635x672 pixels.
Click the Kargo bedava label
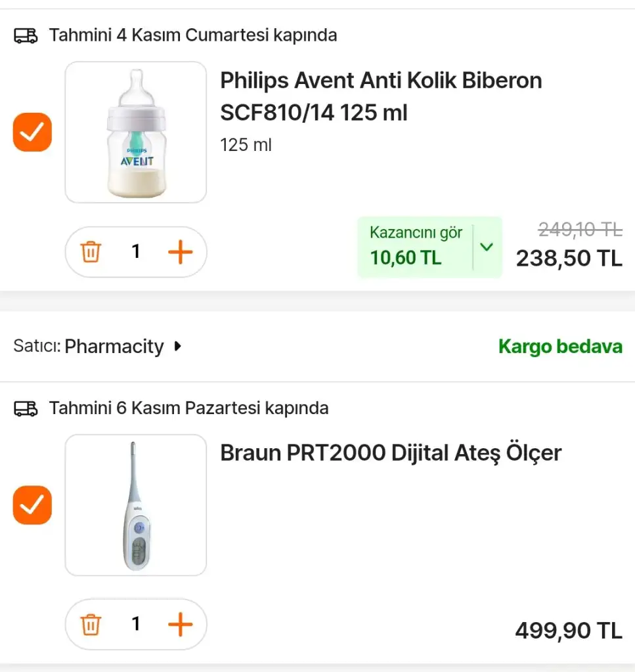(559, 346)
